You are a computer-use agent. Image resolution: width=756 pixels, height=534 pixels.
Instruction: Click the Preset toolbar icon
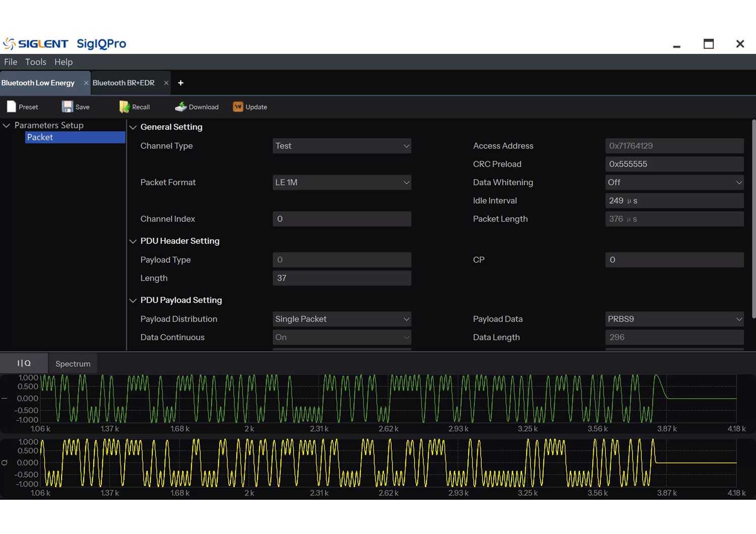[x=12, y=107]
